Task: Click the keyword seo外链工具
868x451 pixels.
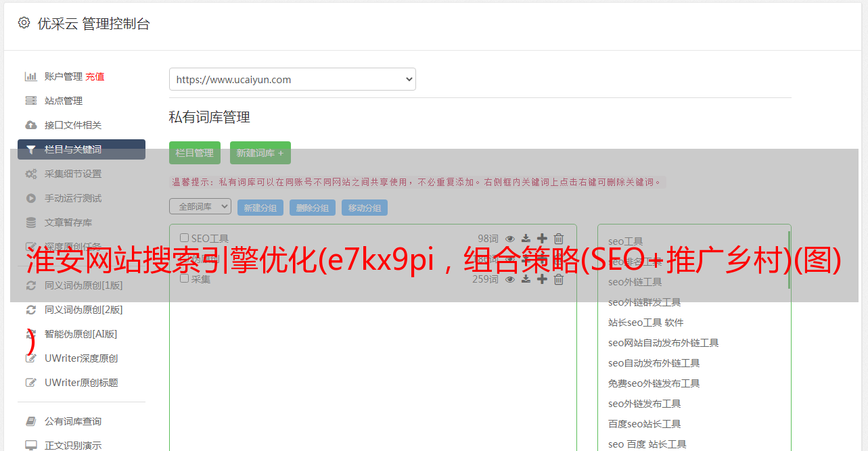Action: tap(635, 282)
